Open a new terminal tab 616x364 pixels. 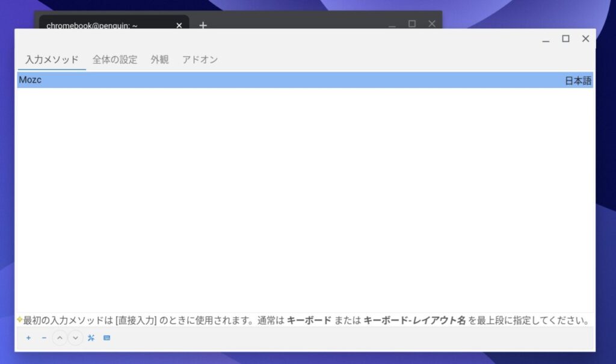click(203, 25)
